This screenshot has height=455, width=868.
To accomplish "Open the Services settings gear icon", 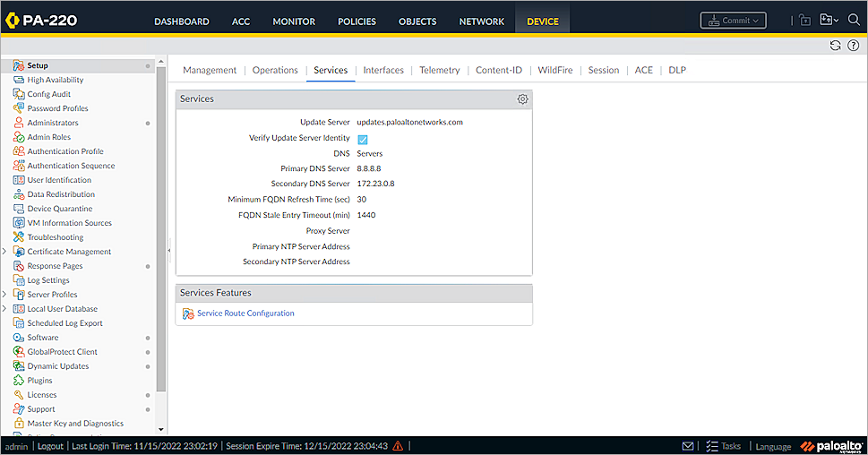I will (523, 99).
